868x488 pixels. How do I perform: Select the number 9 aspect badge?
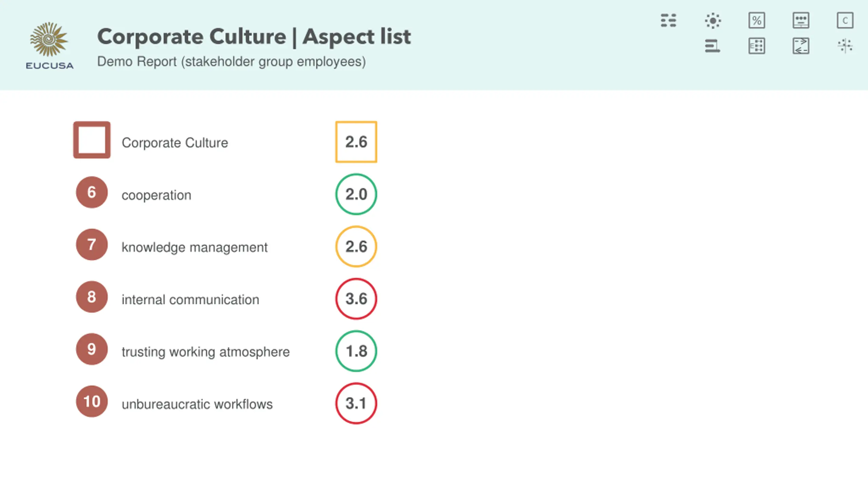click(x=92, y=349)
